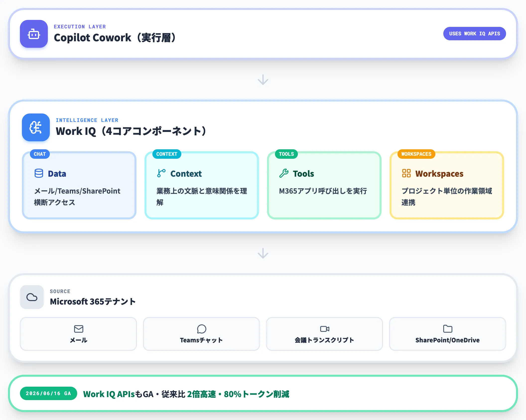Image resolution: width=526 pixels, height=420 pixels.
Task: Select the WORKSPACES tag on the Workspaces card
Action: tap(416, 154)
